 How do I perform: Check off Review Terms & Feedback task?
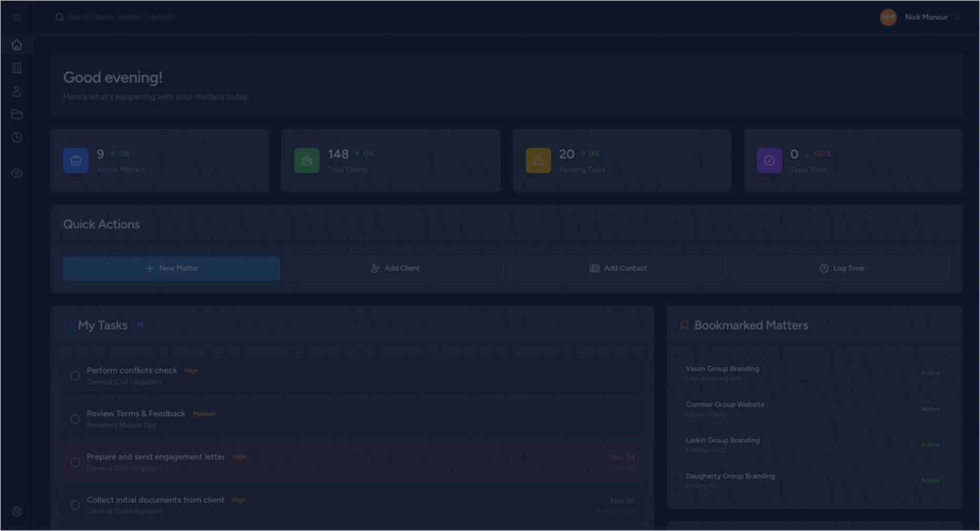pyautogui.click(x=75, y=418)
